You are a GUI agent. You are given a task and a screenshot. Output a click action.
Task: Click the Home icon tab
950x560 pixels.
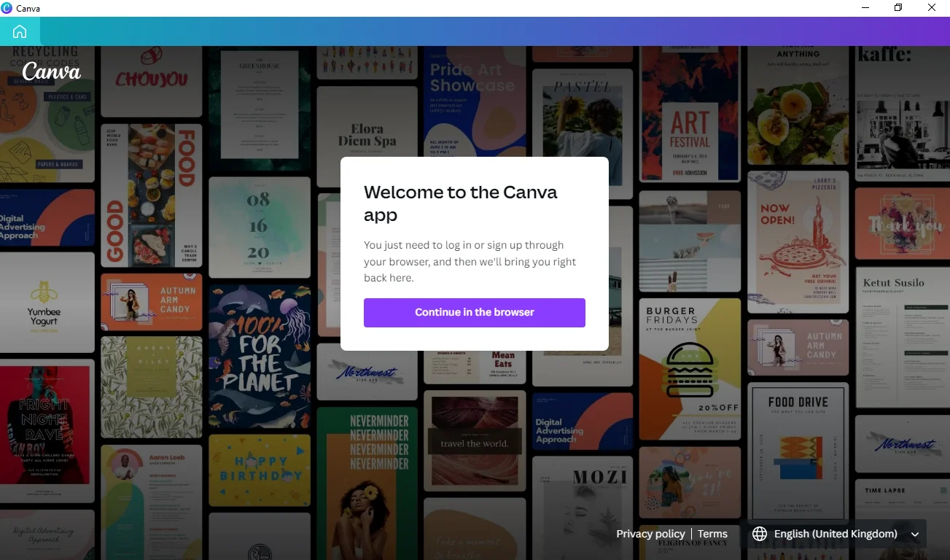tap(20, 31)
